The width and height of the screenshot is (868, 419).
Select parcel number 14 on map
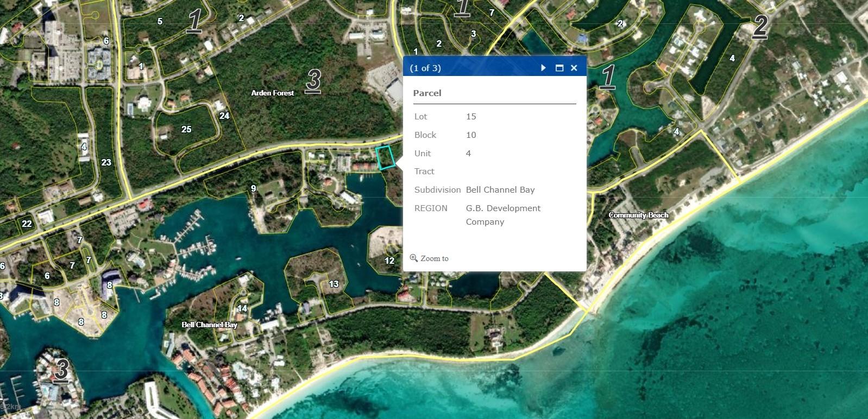(x=242, y=308)
